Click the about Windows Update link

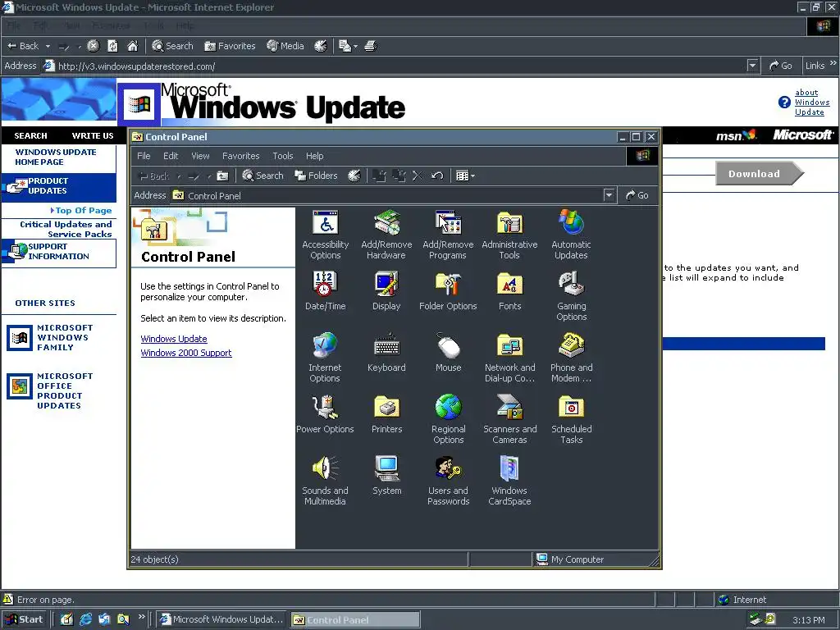811,103
